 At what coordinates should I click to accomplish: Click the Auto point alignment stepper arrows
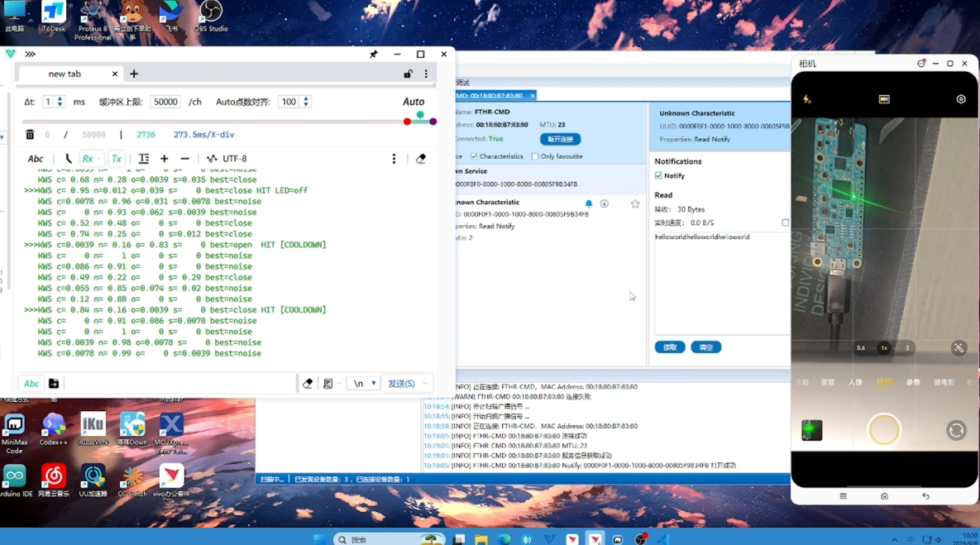(x=306, y=102)
